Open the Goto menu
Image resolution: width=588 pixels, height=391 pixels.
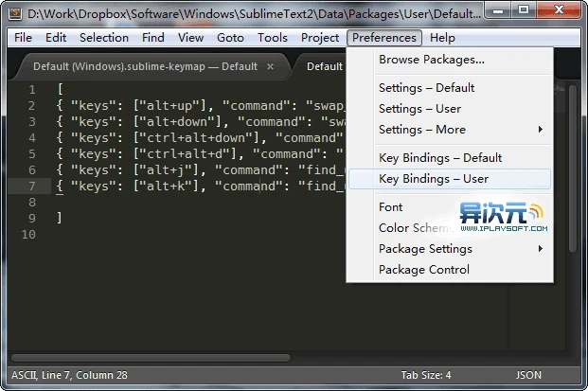click(x=230, y=38)
